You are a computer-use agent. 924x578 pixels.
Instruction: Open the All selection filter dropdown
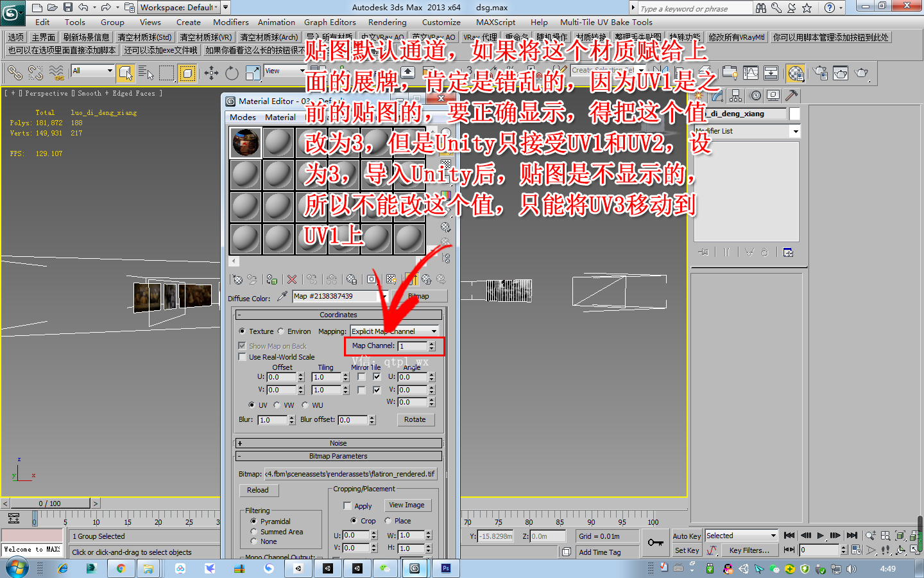tap(93, 71)
